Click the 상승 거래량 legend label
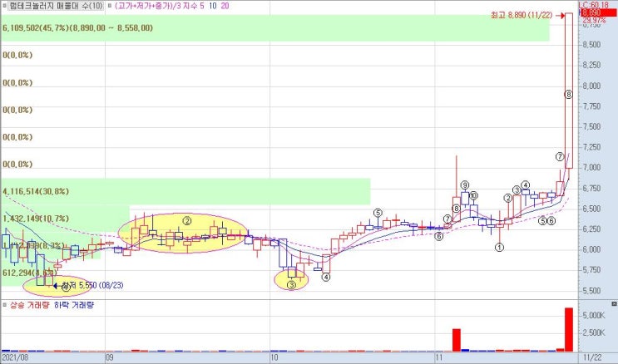 (x=29, y=305)
